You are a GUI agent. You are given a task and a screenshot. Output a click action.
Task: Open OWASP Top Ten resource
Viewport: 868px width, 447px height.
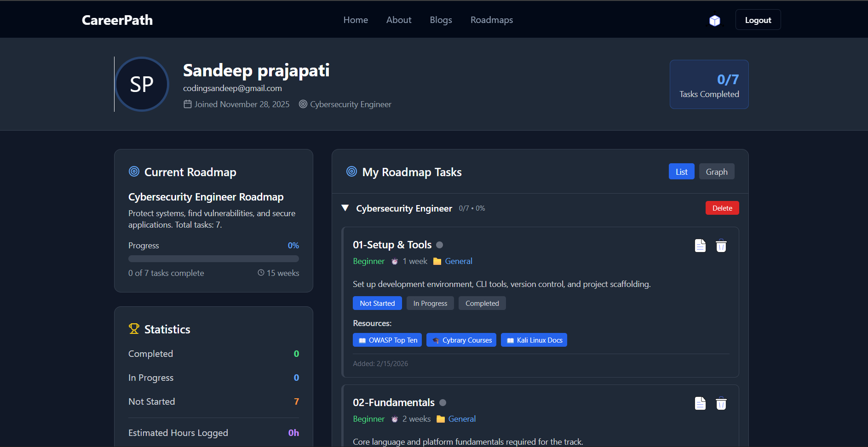(387, 340)
